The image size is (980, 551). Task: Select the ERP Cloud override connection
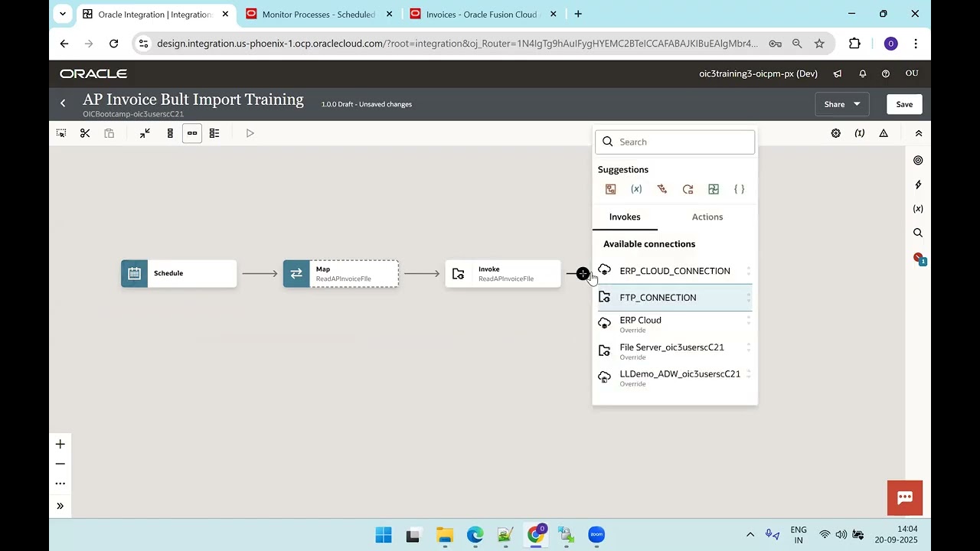tap(675, 324)
